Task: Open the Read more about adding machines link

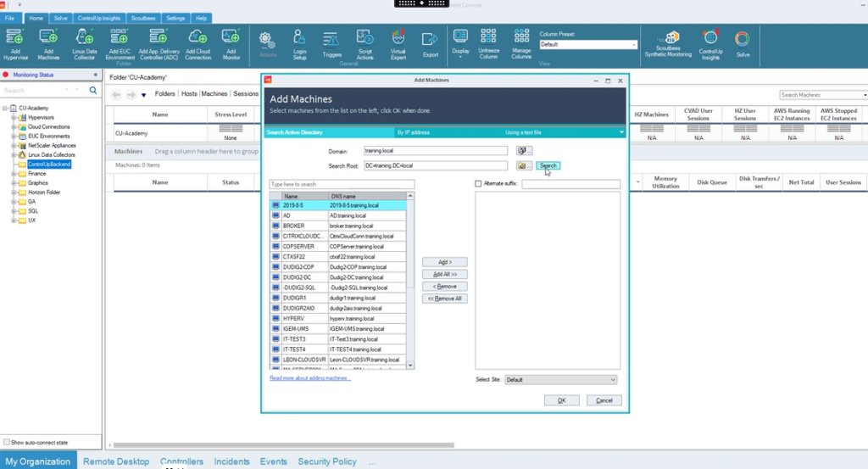Action: click(310, 378)
